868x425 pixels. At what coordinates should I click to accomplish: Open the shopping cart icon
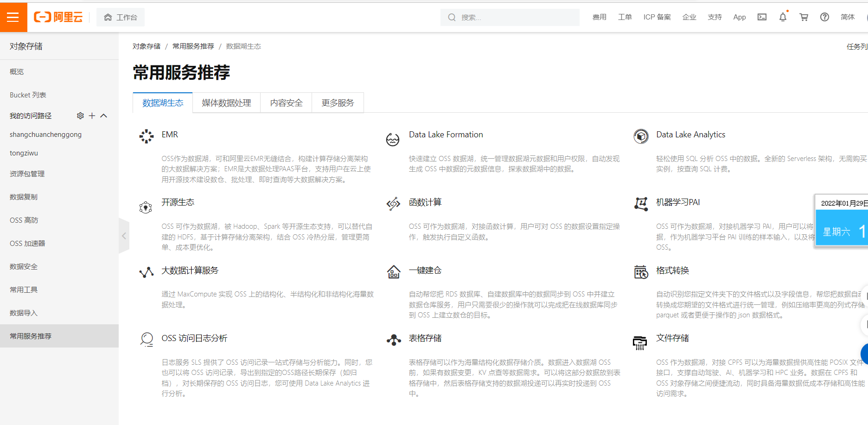coord(804,17)
